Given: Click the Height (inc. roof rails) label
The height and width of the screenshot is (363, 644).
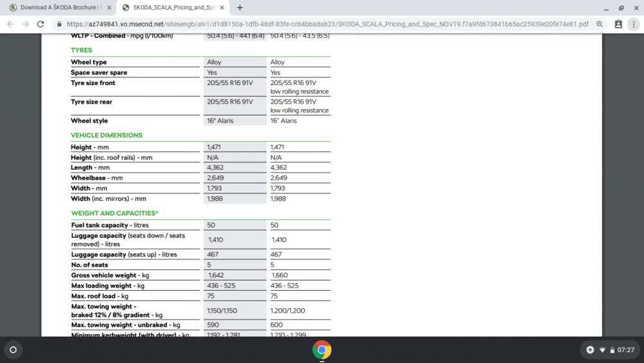Looking at the screenshot, I should 111,157.
